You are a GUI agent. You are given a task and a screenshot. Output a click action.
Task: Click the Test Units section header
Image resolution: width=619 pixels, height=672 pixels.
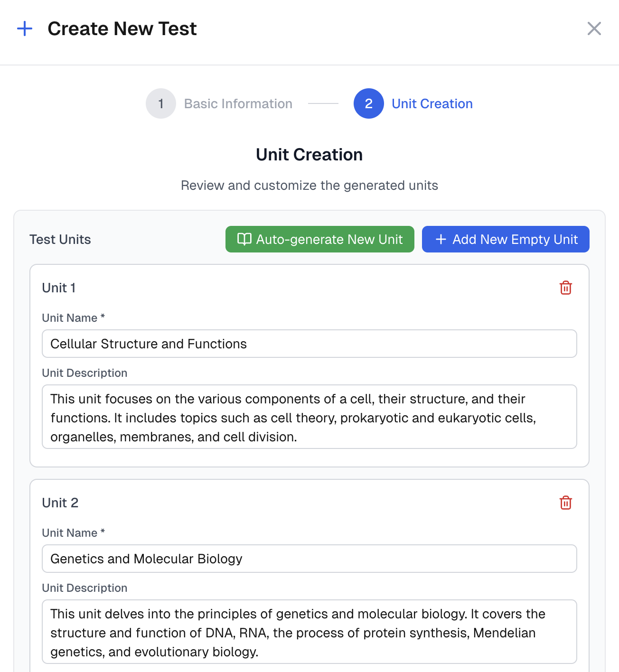pos(60,239)
